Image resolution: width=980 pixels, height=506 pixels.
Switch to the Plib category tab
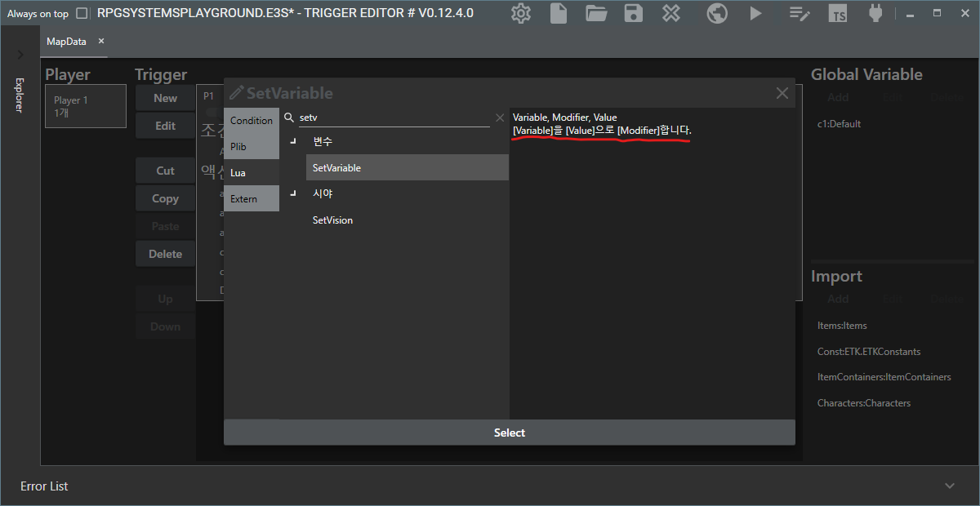(x=252, y=146)
